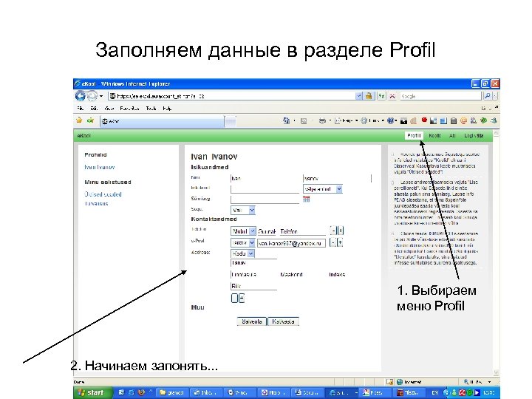Viewport: 532px width, 399px height.
Task: Stop loading with the red X icon
Action: coord(392,96)
